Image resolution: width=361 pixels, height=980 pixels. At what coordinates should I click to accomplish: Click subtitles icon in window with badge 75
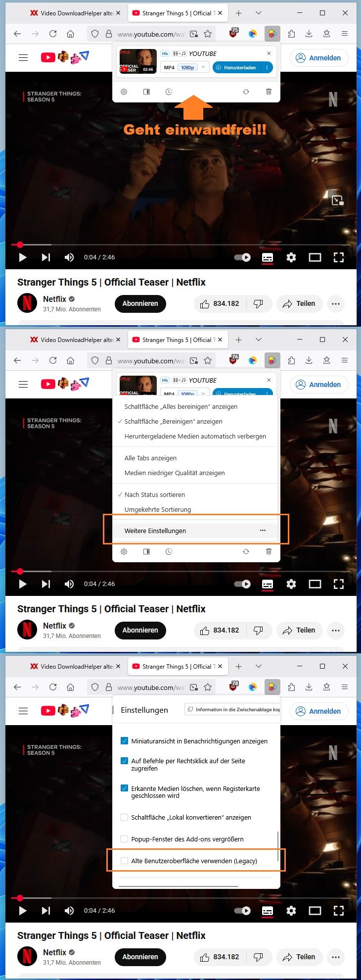(x=268, y=257)
